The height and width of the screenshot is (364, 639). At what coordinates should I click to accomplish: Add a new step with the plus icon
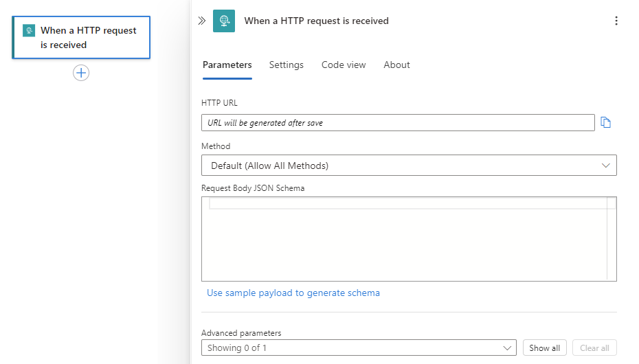pos(81,73)
